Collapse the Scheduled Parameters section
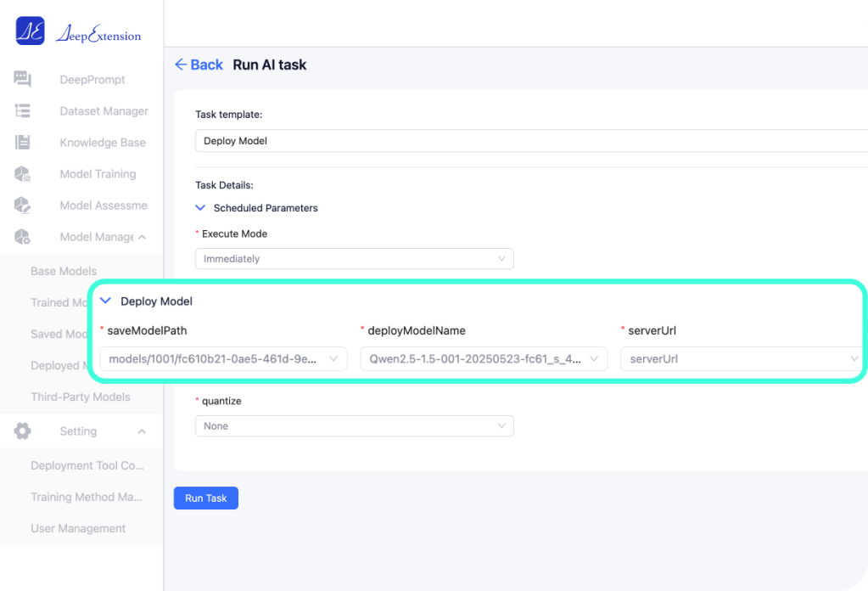The height and width of the screenshot is (591, 868). pyautogui.click(x=201, y=208)
